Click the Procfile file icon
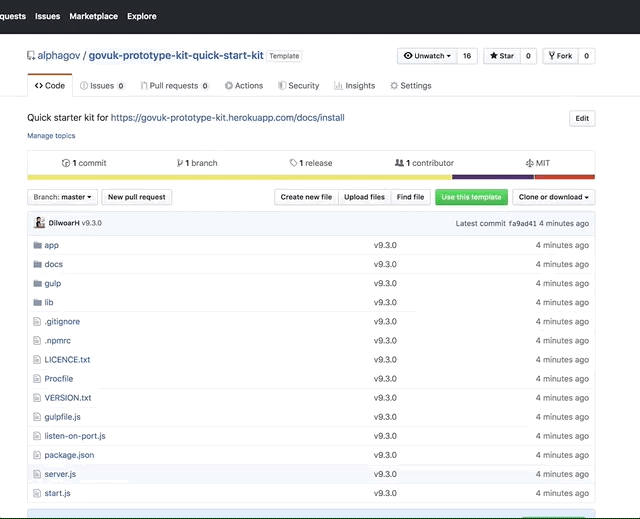Screen dimensions: 640x519 coord(37,379)
